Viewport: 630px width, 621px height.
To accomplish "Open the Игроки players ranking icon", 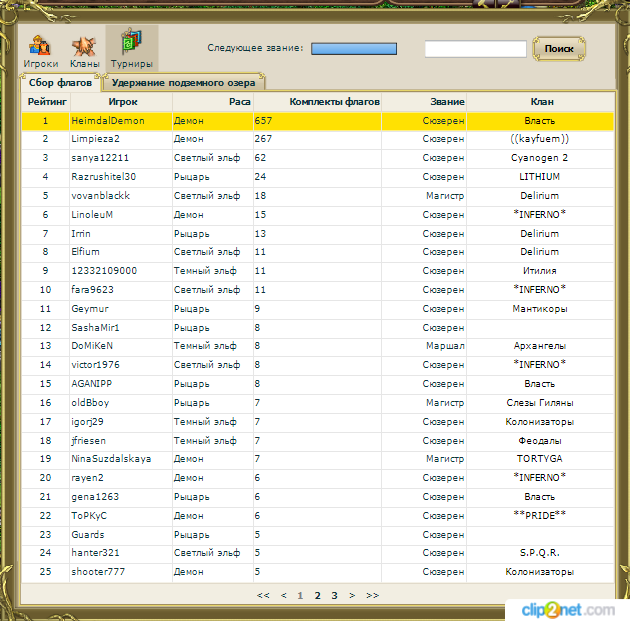I will tap(40, 49).
